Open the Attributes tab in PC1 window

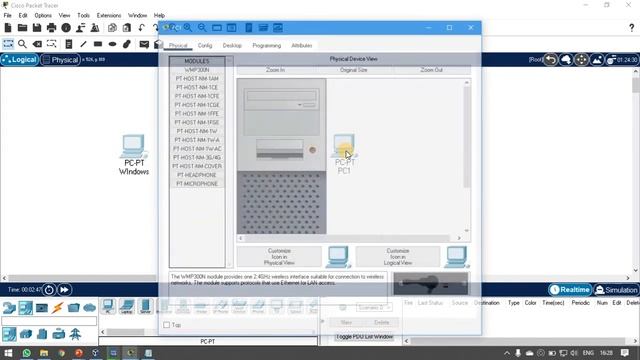(x=302, y=45)
